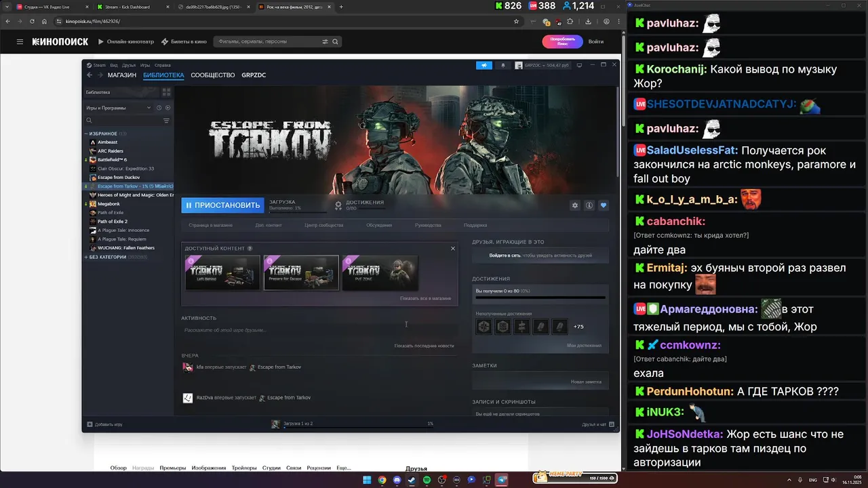The height and width of the screenshot is (488, 868).
Task: Open Steam from the Windows taskbar
Action: [412, 480]
